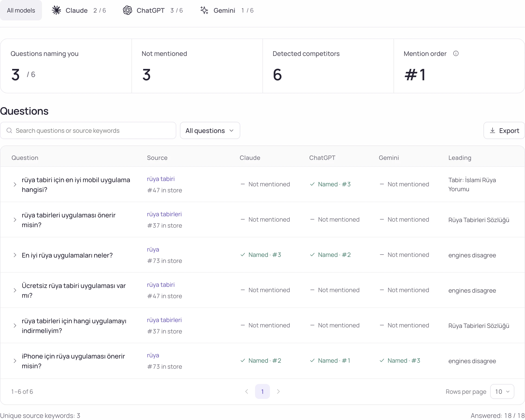Focus the search questions input field
This screenshot has height=420, width=525.
(88, 131)
